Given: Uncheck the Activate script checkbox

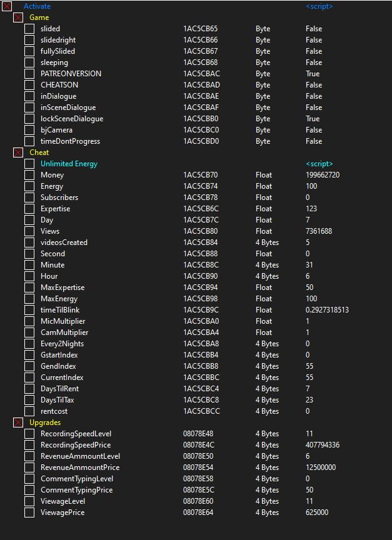Looking at the screenshot, I should click(x=7, y=6).
